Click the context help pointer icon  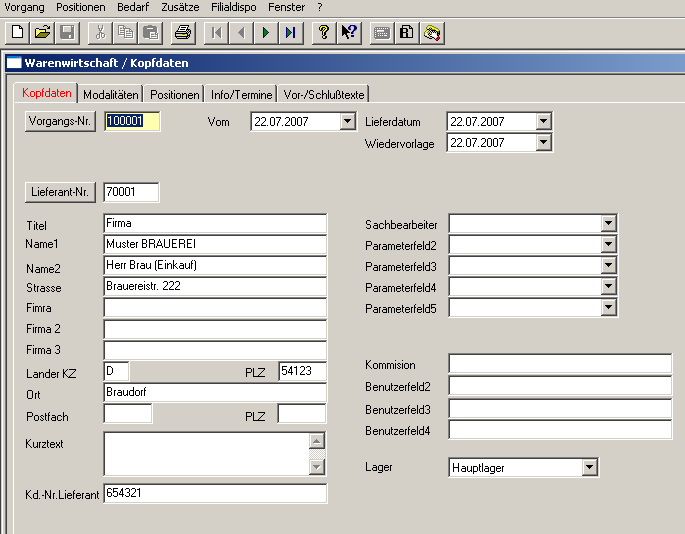(x=348, y=32)
